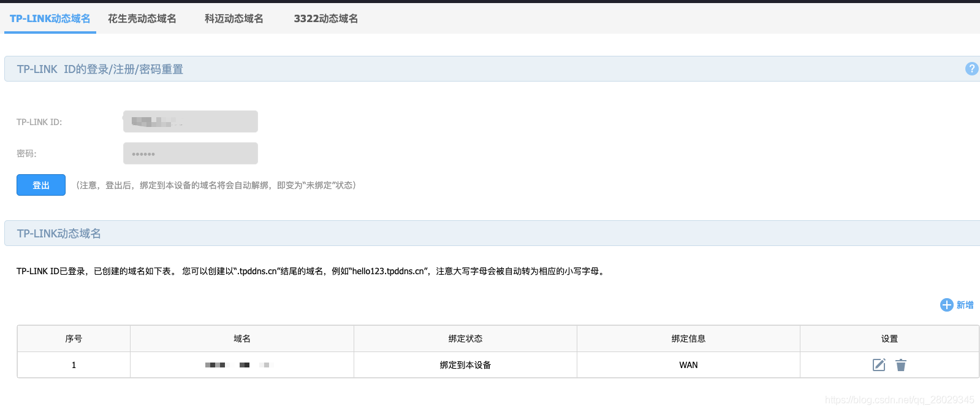Screen dimensions: 980x411
Task: Click the TP-LINK ID: field label
Action: (x=39, y=122)
